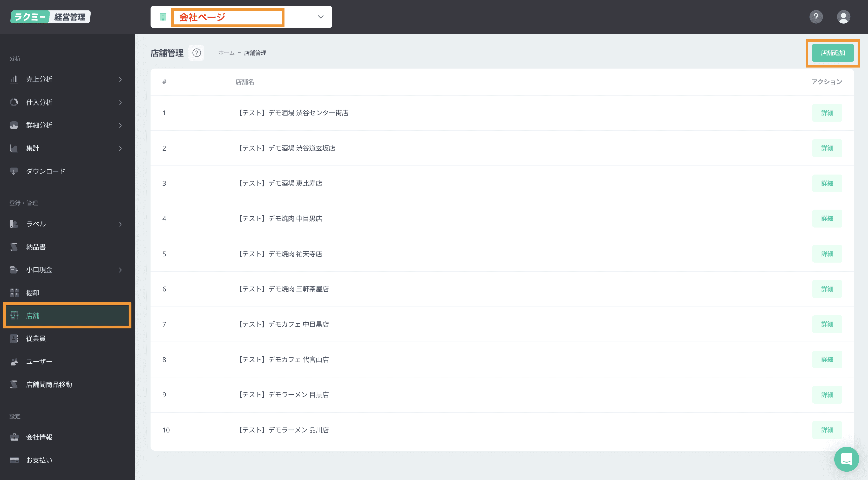
Task: Click the 従業員 employee icon in sidebar
Action: pos(14,338)
